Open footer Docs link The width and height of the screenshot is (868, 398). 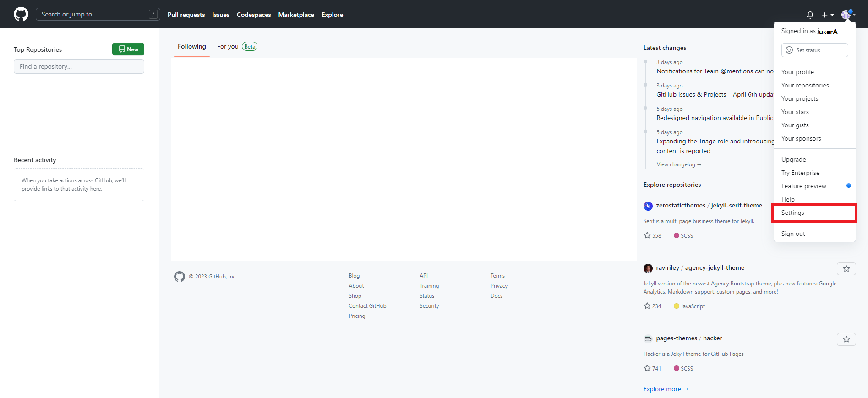[497, 296]
